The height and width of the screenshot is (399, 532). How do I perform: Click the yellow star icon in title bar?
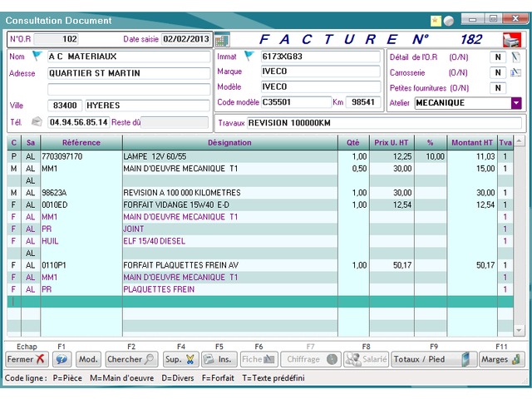(436, 19)
